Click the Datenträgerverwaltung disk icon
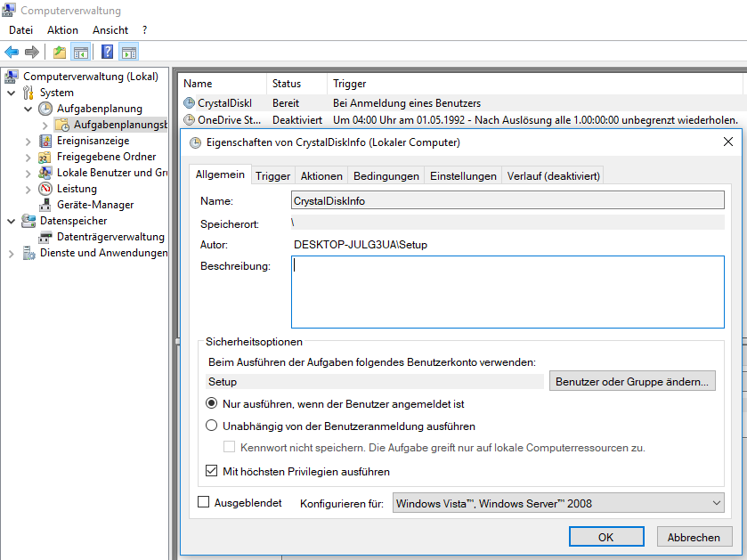The width and height of the screenshot is (747, 560). [x=45, y=237]
